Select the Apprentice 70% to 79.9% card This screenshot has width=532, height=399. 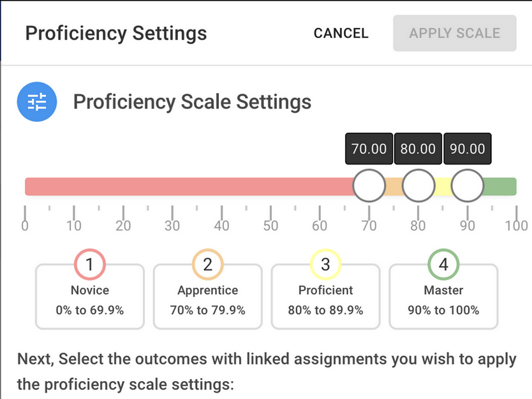[207, 301]
